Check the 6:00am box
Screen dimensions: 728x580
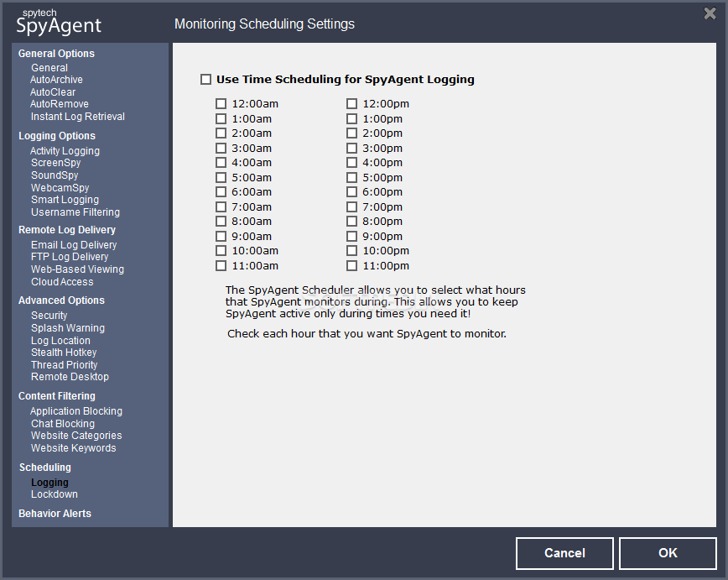(x=221, y=192)
